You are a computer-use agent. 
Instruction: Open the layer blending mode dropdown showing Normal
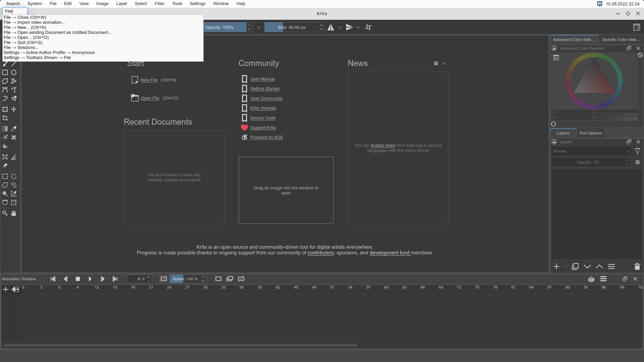click(x=590, y=151)
